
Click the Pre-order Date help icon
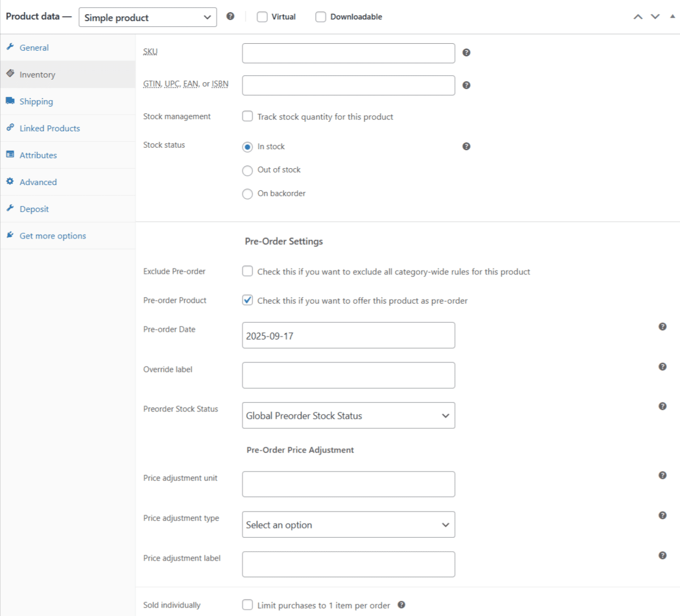click(662, 326)
